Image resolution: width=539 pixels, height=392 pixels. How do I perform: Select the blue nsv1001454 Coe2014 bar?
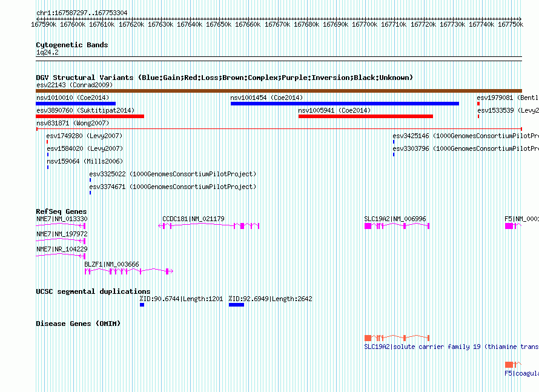point(345,104)
